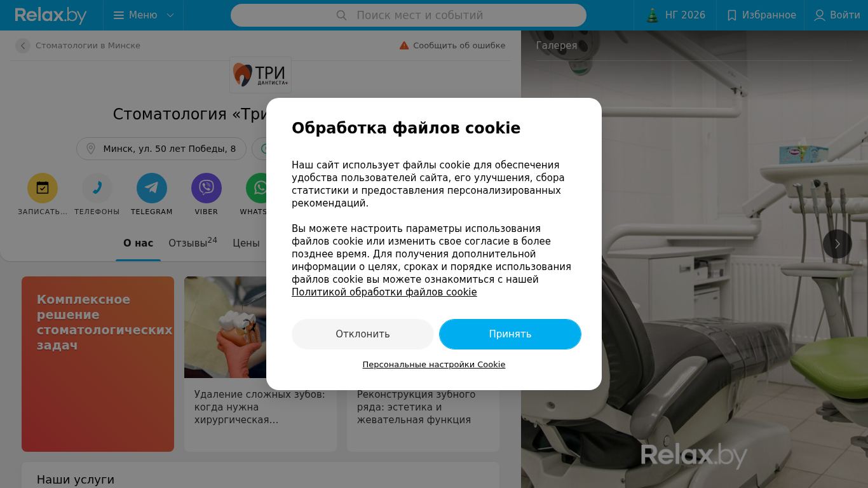Open Политикой обработки файлов cookie link
This screenshot has width=868, height=488.
[384, 292]
